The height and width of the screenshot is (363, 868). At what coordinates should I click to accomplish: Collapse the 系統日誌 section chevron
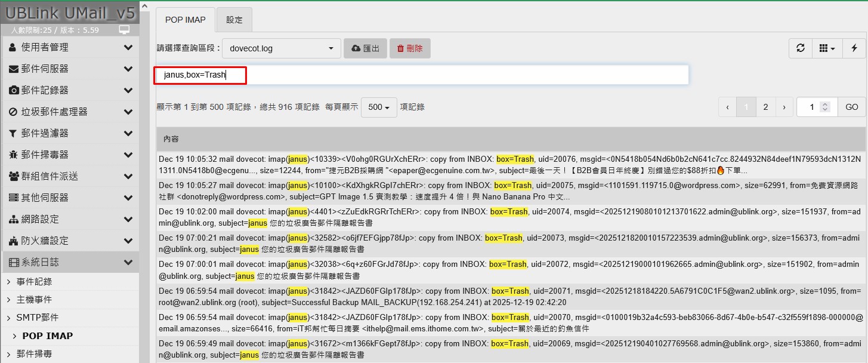click(x=128, y=262)
